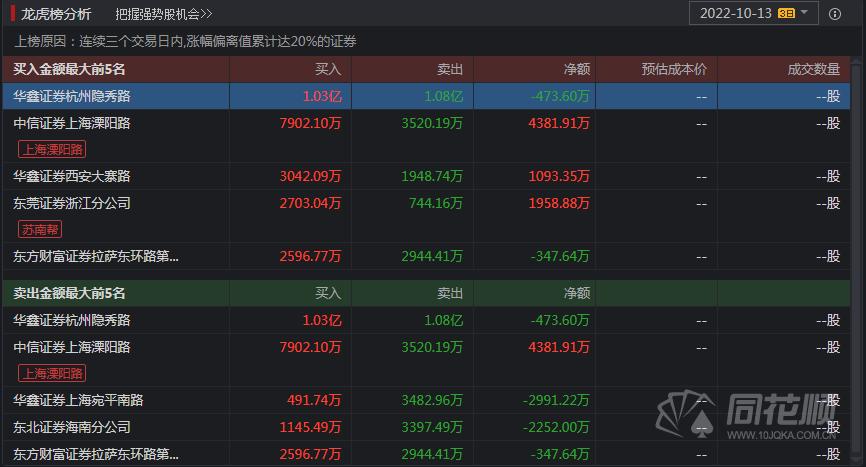Click net amount -2252.00万
This screenshot has height=467, width=866.
tap(556, 427)
